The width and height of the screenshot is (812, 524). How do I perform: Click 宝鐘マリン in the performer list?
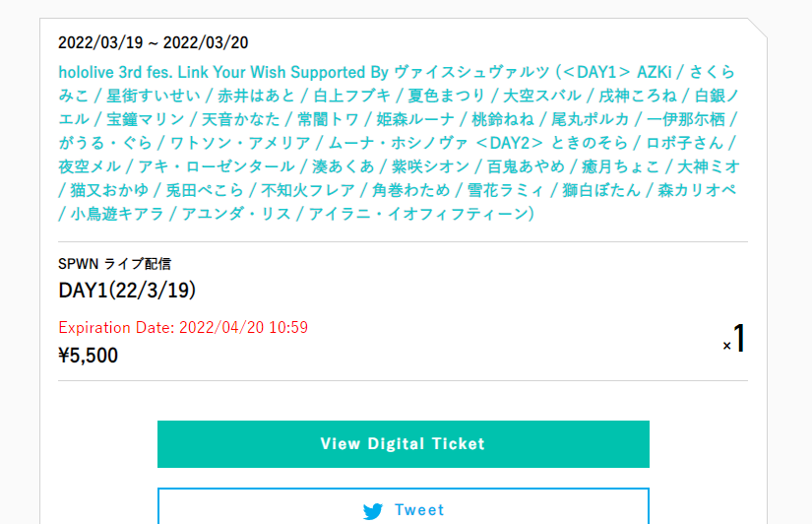click(146, 119)
